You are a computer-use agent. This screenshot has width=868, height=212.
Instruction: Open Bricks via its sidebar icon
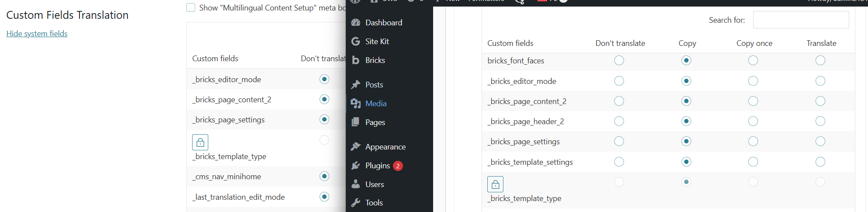pos(356,60)
